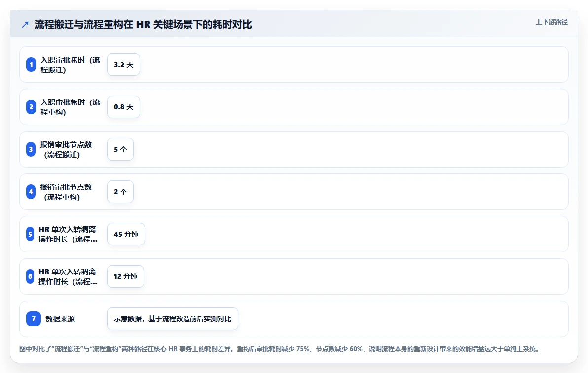Select the 12 分钟 value chip
This screenshot has width=588, height=373.
coord(126,276)
